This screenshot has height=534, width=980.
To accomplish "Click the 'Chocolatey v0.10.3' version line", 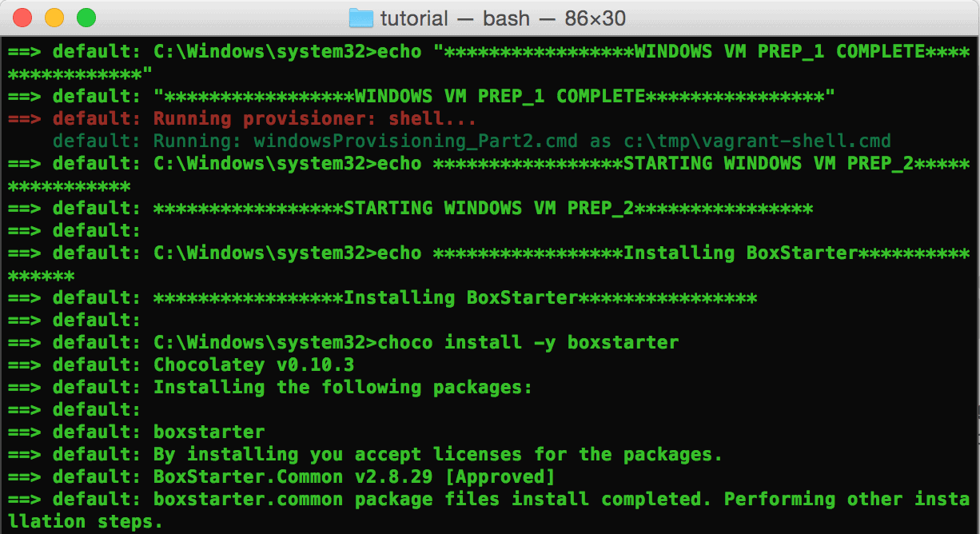I will click(x=253, y=365).
